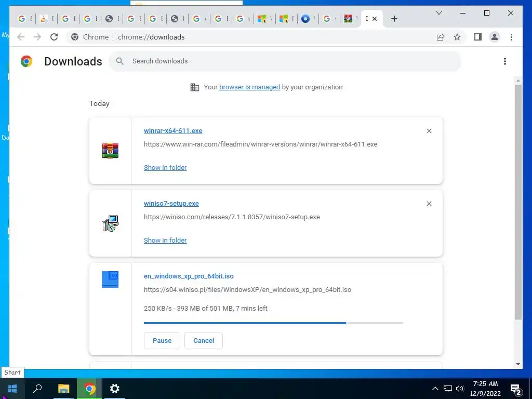The image size is (532, 399).
Task: Click the ISO file icon of the Windows XP download
Action: [110, 279]
